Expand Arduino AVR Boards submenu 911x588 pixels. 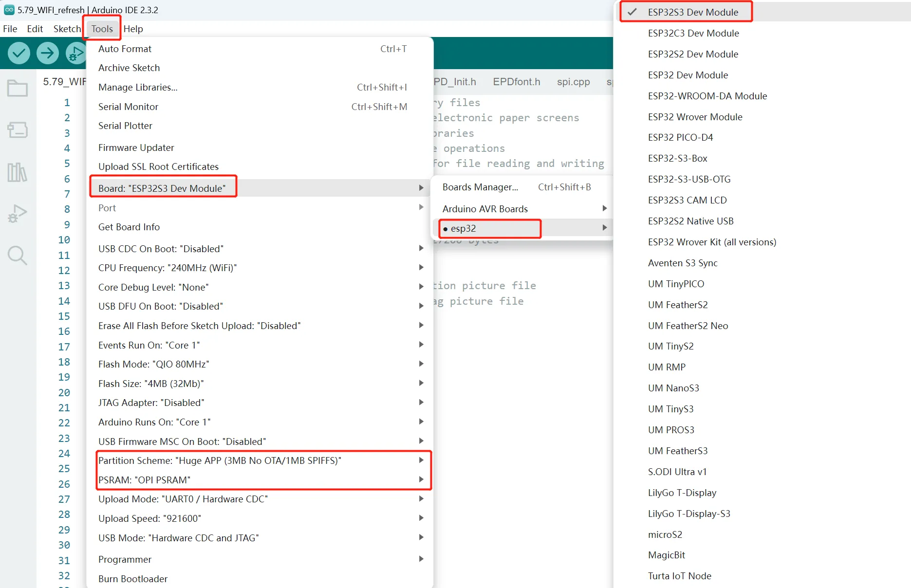tap(522, 209)
